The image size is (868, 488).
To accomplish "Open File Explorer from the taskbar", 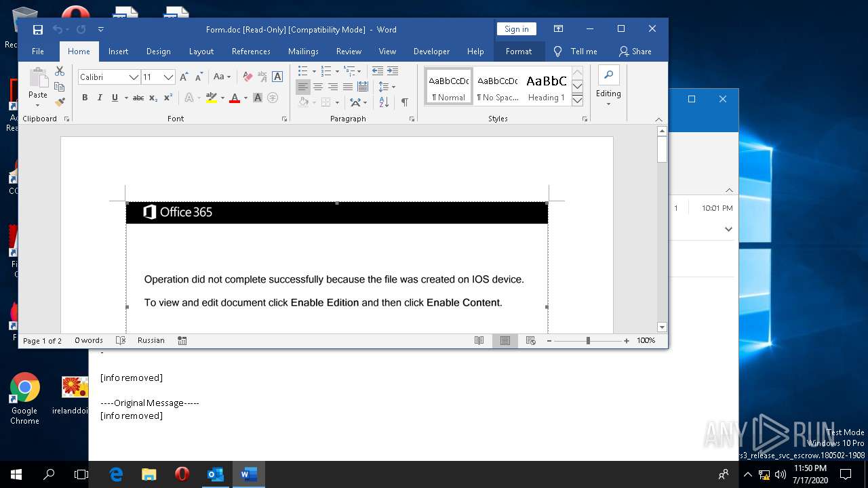I will pyautogui.click(x=149, y=474).
